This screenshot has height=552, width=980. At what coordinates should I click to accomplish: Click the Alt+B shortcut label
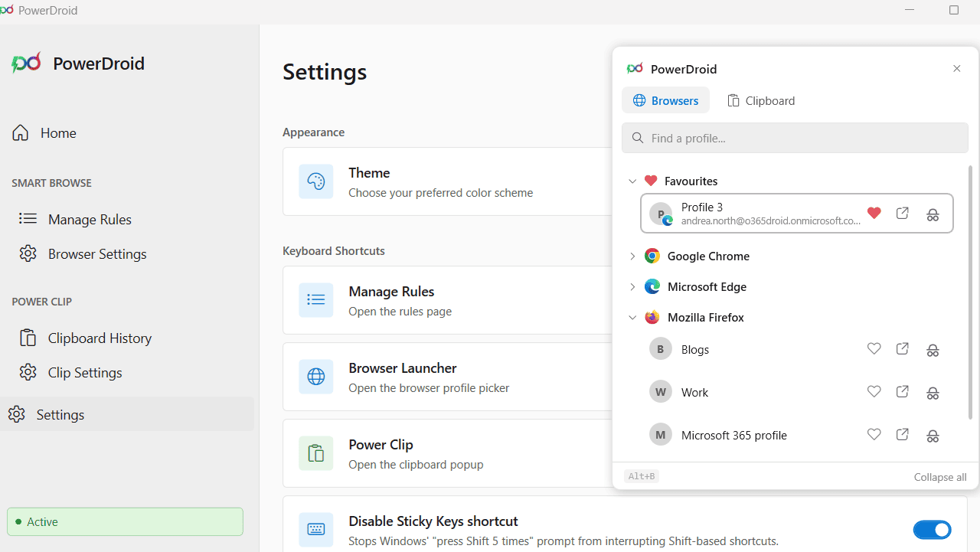point(642,476)
